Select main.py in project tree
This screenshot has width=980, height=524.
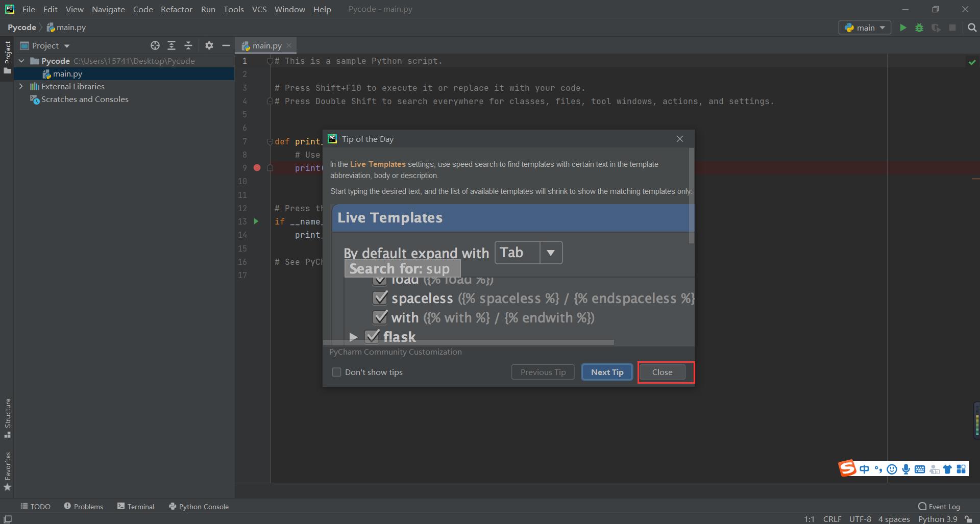pyautogui.click(x=124, y=73)
